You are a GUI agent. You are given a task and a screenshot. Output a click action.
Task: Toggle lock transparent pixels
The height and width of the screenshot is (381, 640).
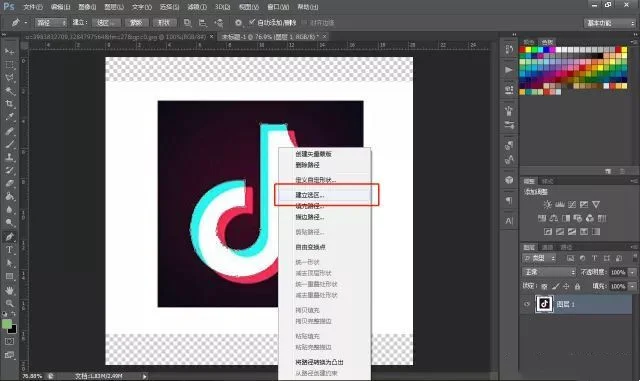(544, 287)
